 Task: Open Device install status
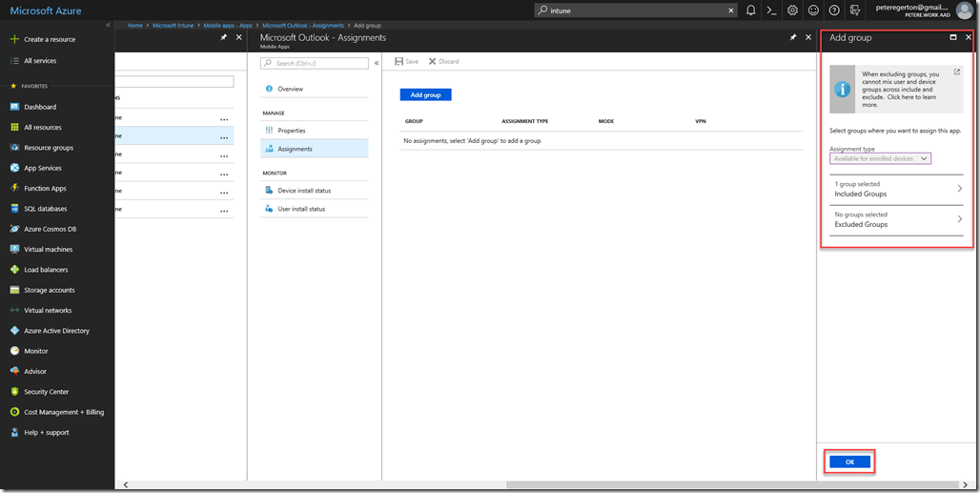(x=304, y=191)
